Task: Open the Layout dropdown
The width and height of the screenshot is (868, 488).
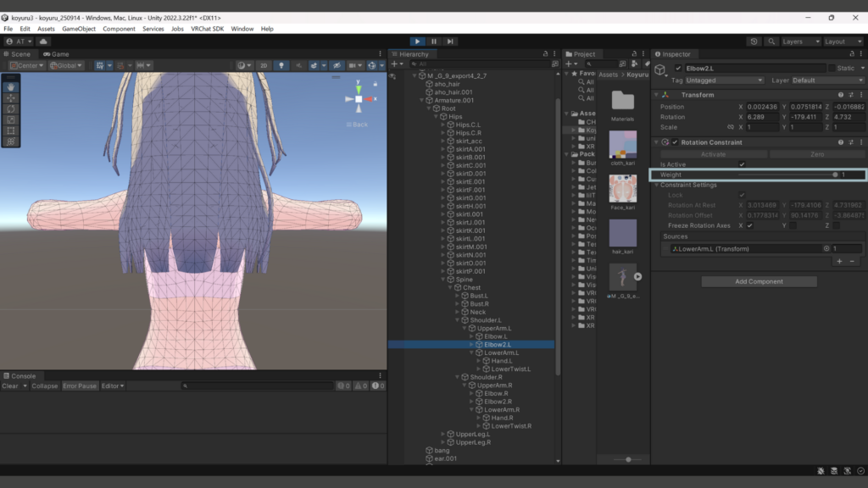Action: click(844, 41)
